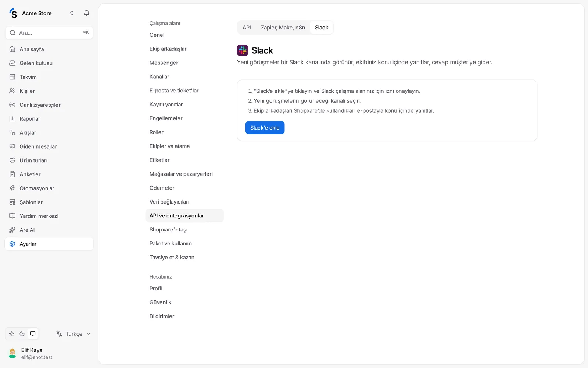Open Canlı ziyaretçiler live icon
The height and width of the screenshot is (368, 588).
tap(12, 105)
